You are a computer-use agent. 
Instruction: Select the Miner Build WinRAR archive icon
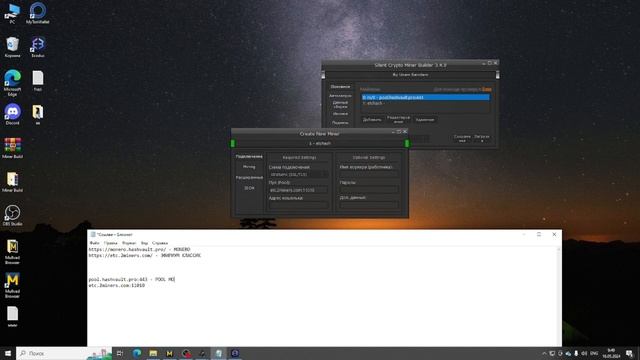[12, 148]
